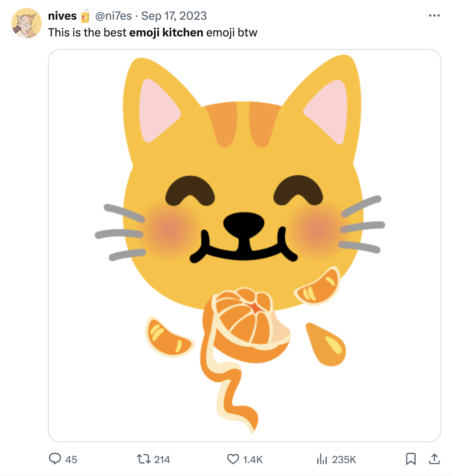This screenshot has height=476, width=452.
Task: Open the @ni7es handle link
Action: click(x=113, y=16)
